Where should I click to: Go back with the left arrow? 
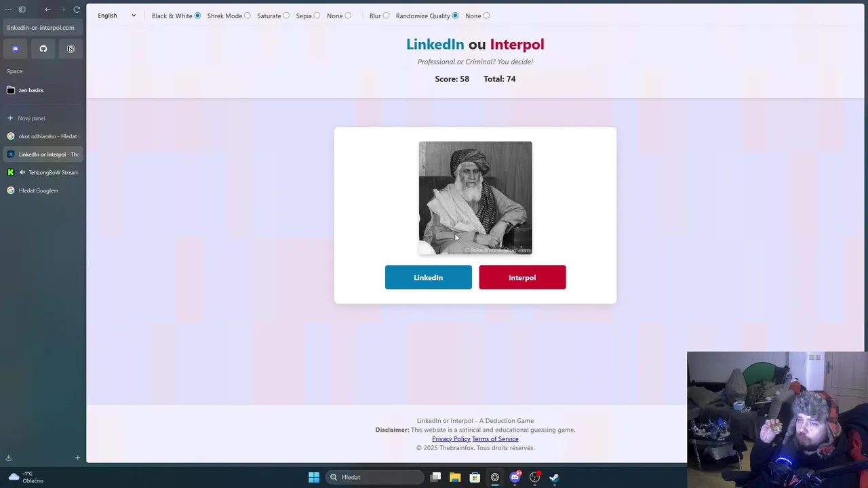(x=47, y=9)
